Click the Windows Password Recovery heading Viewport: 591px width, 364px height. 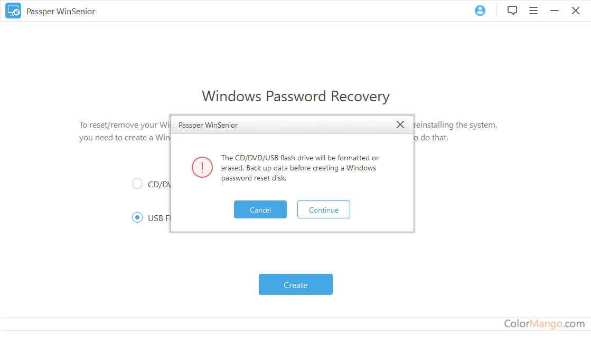[x=295, y=97]
